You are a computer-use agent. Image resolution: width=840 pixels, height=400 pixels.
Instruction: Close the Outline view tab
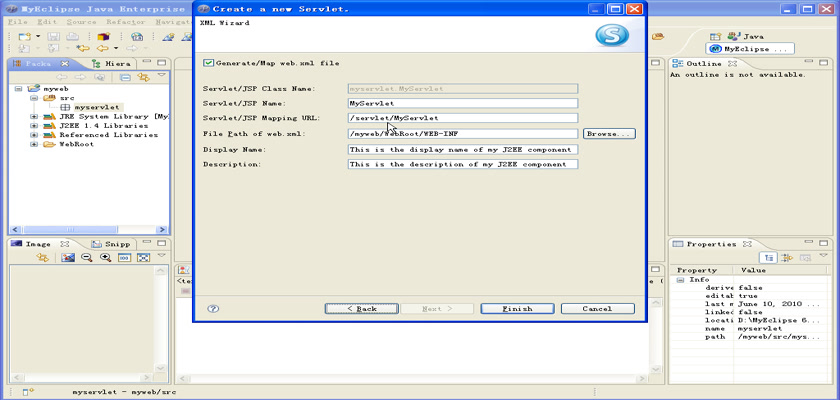coord(732,63)
